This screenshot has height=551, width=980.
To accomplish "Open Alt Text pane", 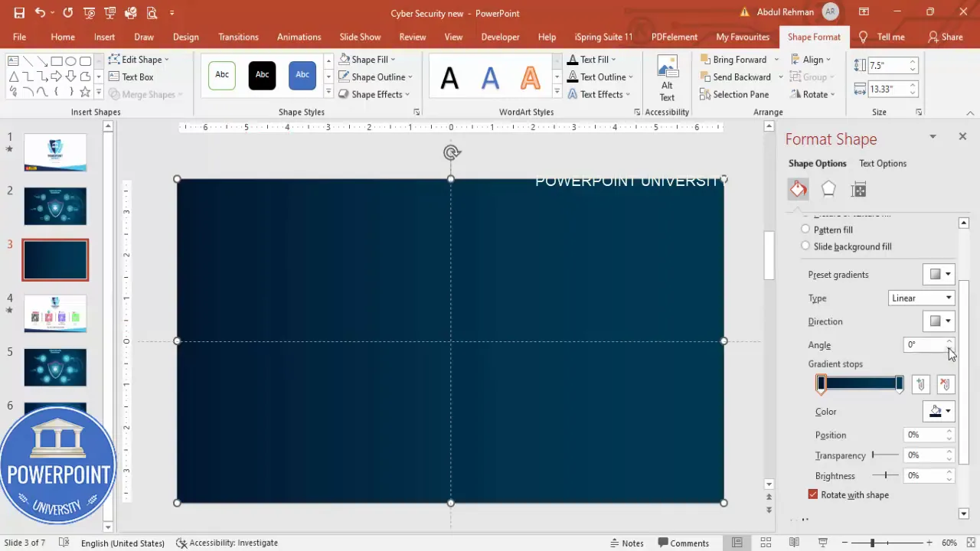I will 667,77.
